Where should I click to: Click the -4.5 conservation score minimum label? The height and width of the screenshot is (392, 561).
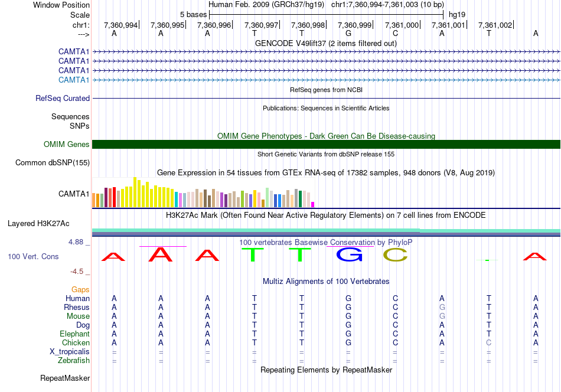77,272
